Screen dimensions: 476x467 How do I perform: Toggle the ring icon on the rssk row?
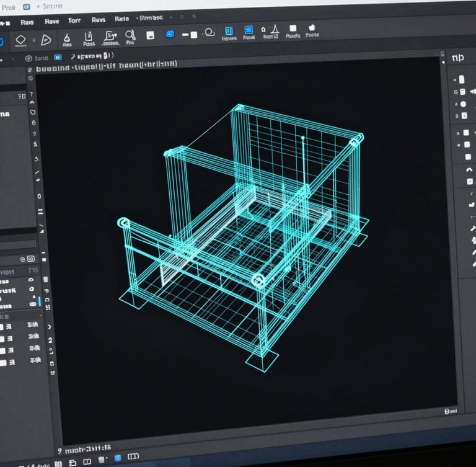pyautogui.click(x=32, y=289)
